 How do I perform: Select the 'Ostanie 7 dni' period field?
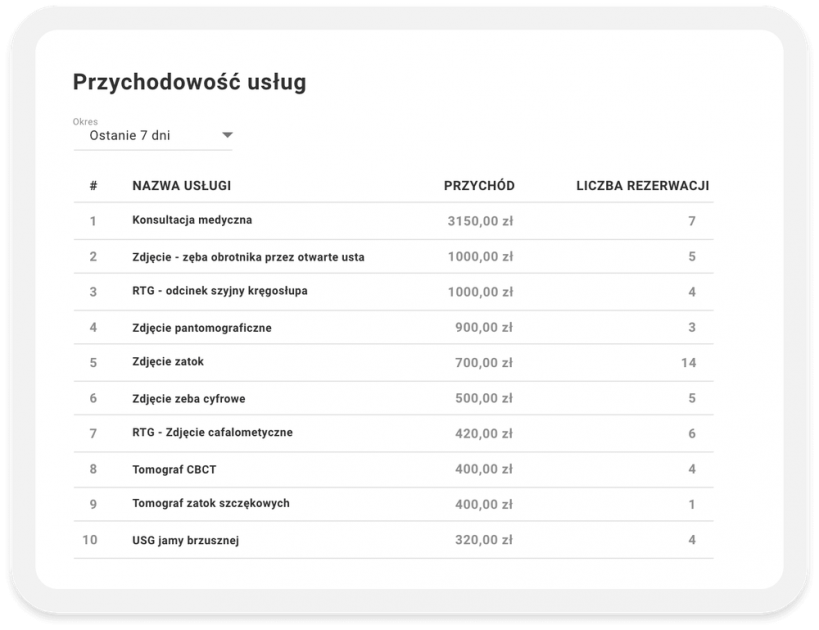pyautogui.click(x=153, y=135)
